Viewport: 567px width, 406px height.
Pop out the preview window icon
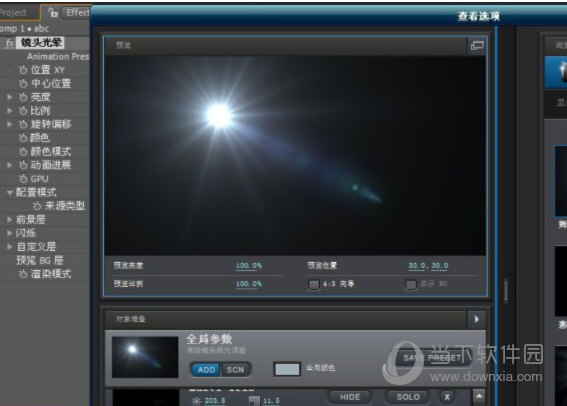pos(477,46)
